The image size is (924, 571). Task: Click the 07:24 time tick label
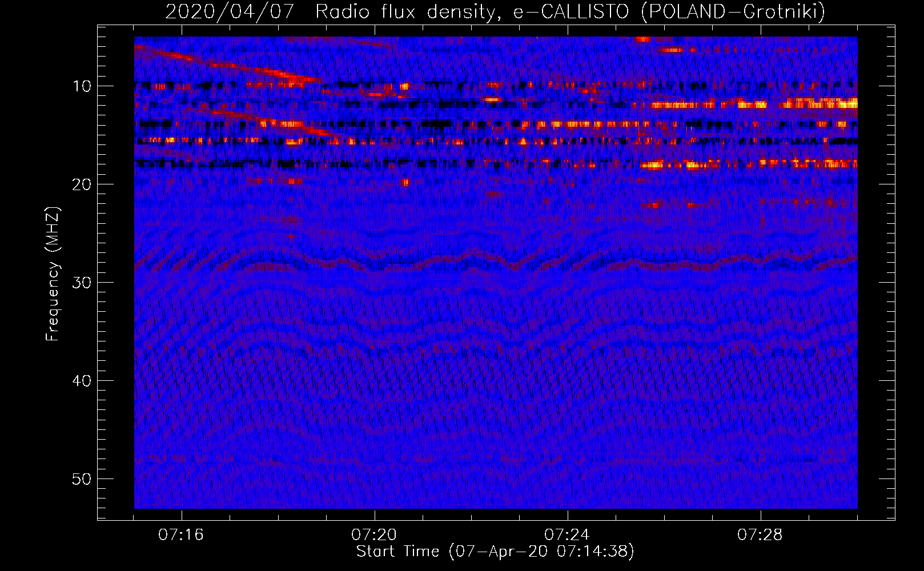coord(567,535)
